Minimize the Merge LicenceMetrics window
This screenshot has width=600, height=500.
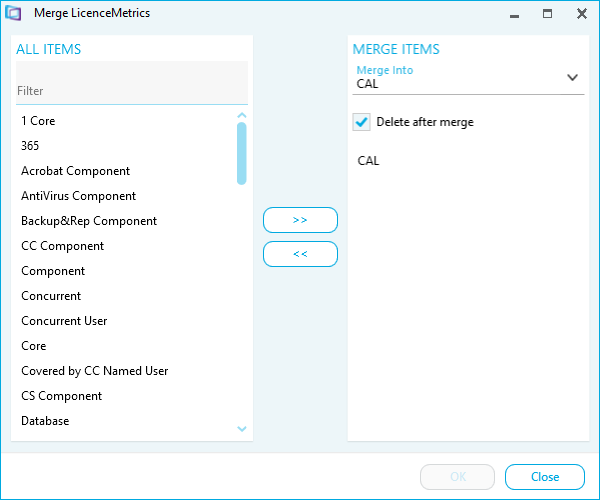(x=515, y=16)
